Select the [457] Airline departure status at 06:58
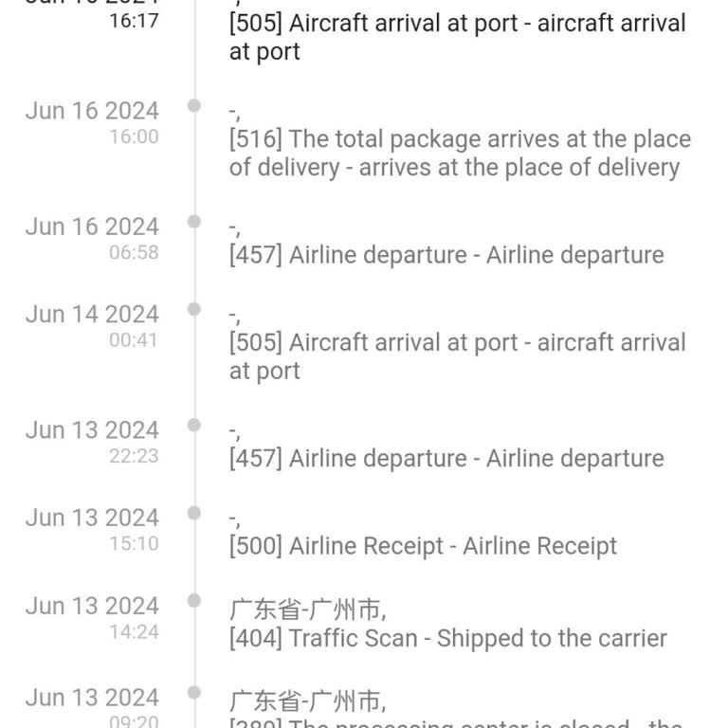This screenshot has width=728, height=728. 446,255
